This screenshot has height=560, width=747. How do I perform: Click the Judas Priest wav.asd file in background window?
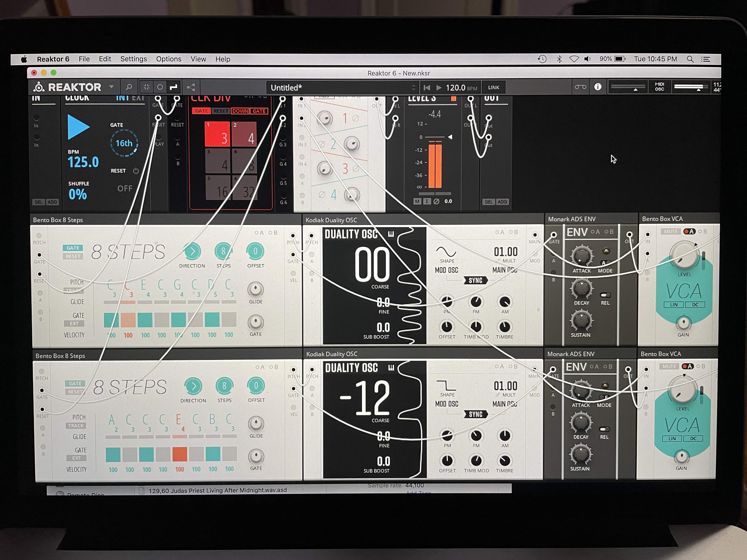pos(218,491)
